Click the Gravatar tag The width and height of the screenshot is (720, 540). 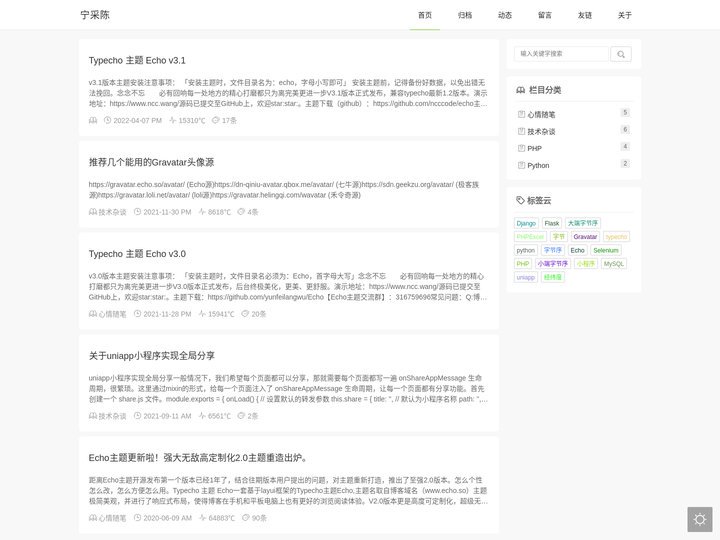(x=585, y=236)
